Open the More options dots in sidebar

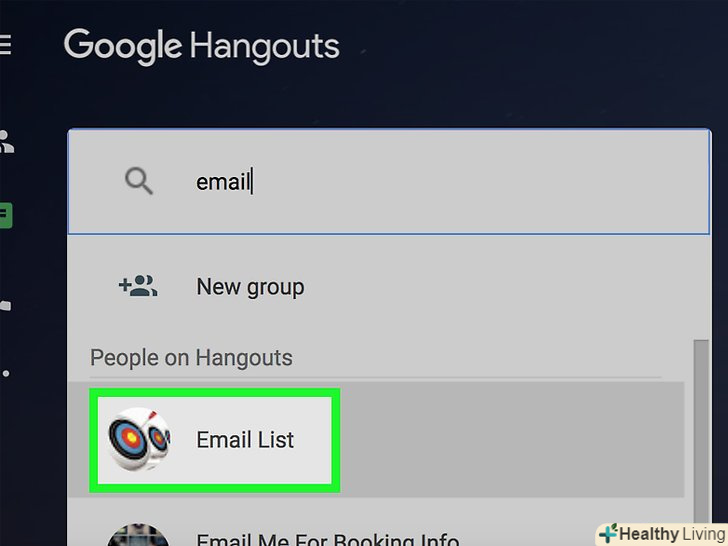[6, 373]
